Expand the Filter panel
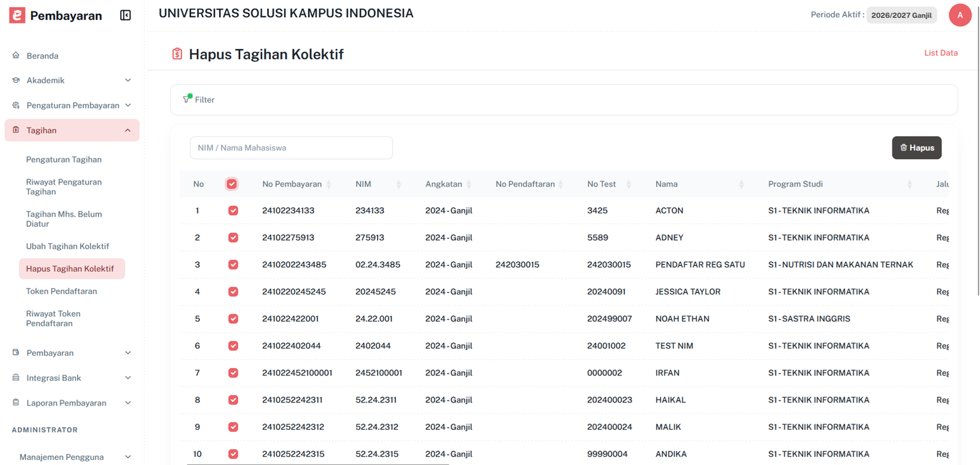Viewport: 980px width, 465px height. click(x=564, y=100)
